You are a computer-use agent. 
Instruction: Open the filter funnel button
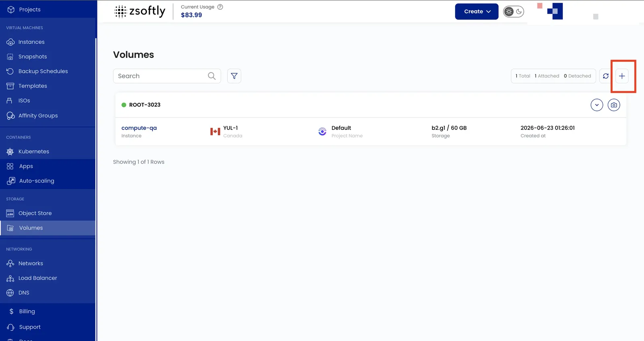point(234,76)
